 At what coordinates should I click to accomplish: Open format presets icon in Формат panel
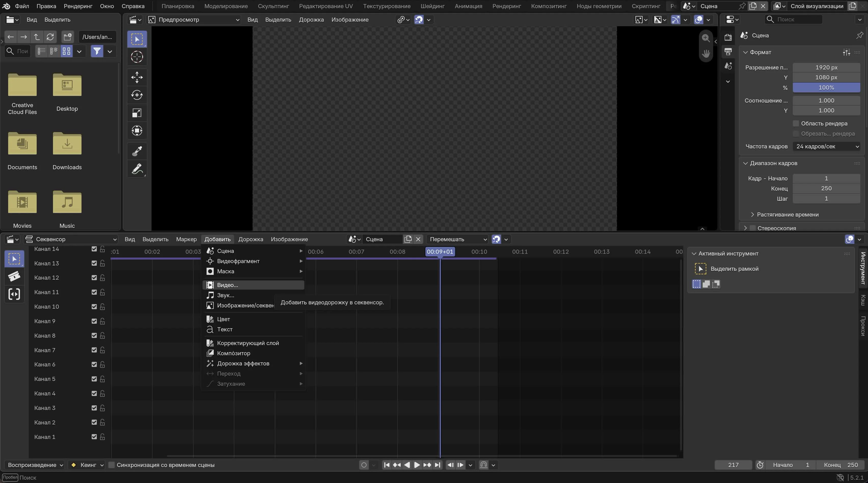[846, 52]
